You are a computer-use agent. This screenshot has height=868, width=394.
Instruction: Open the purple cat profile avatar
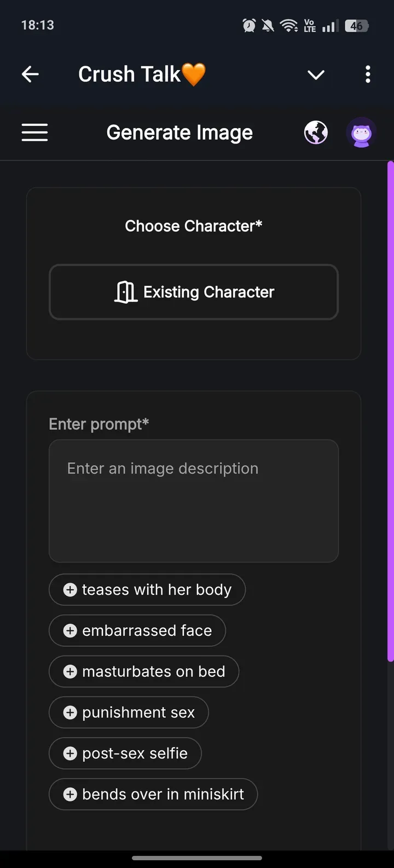click(x=361, y=133)
